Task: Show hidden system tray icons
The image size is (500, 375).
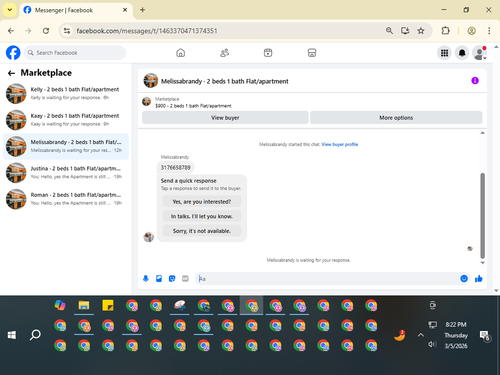Action: coord(421,335)
